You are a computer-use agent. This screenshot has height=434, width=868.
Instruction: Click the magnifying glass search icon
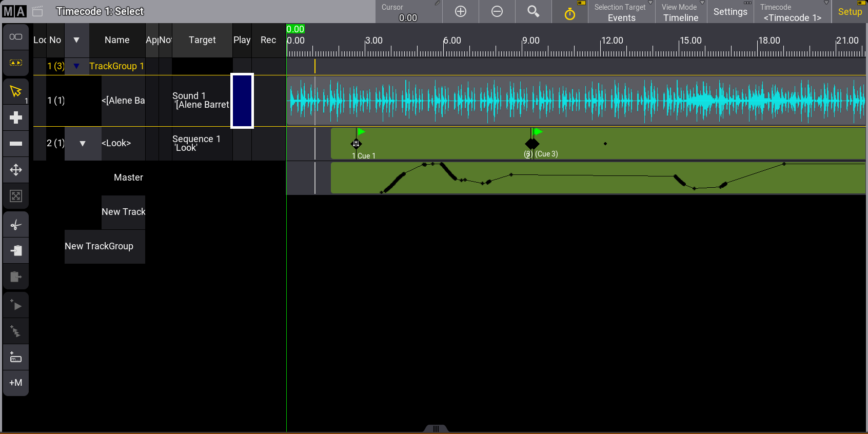click(x=533, y=11)
